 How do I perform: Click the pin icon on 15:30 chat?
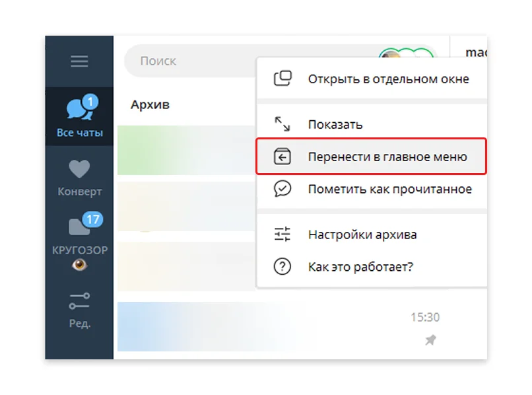[x=430, y=340]
